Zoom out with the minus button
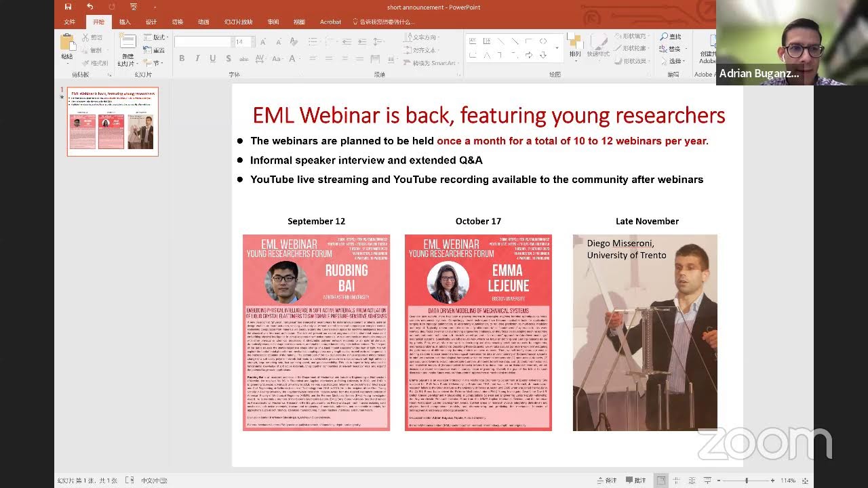This screenshot has width=868, height=488. point(719,481)
